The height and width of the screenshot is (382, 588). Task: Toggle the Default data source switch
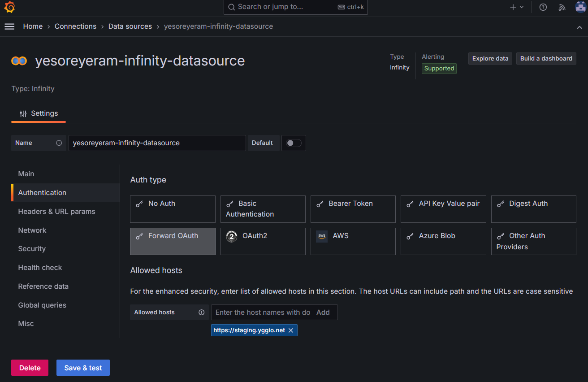(x=294, y=143)
